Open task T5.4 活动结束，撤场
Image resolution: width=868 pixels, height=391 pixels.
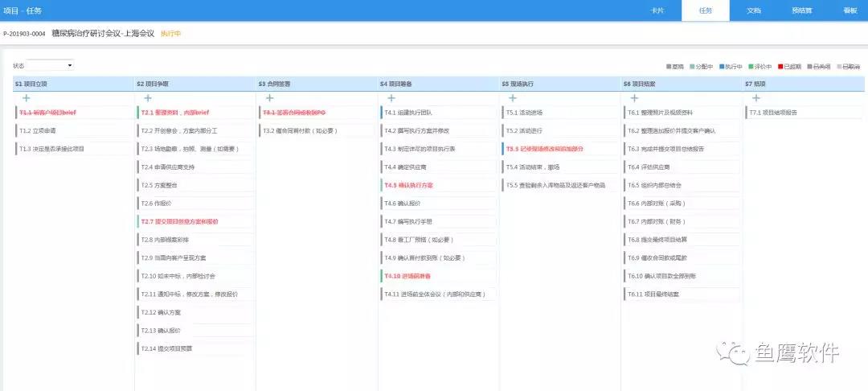pyautogui.click(x=532, y=167)
